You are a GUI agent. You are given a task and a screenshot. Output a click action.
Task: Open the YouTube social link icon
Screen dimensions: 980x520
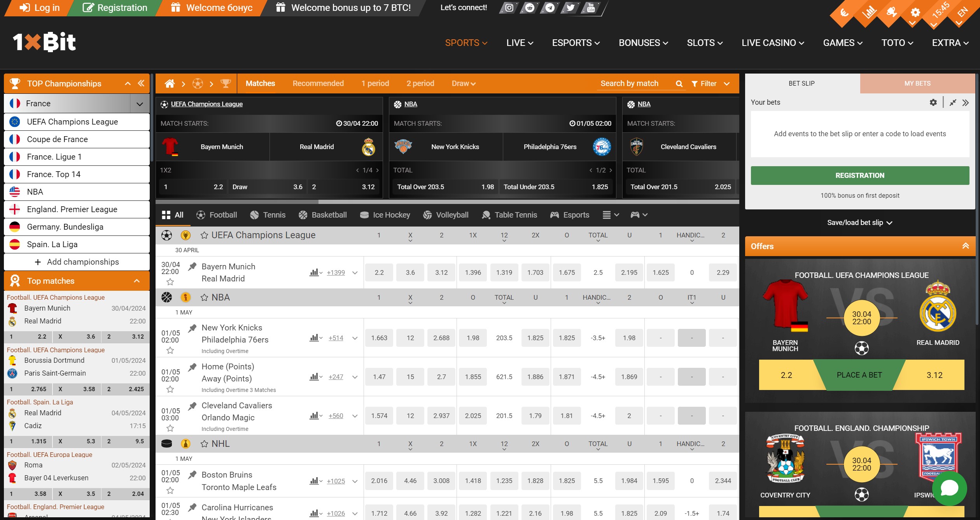click(x=591, y=8)
